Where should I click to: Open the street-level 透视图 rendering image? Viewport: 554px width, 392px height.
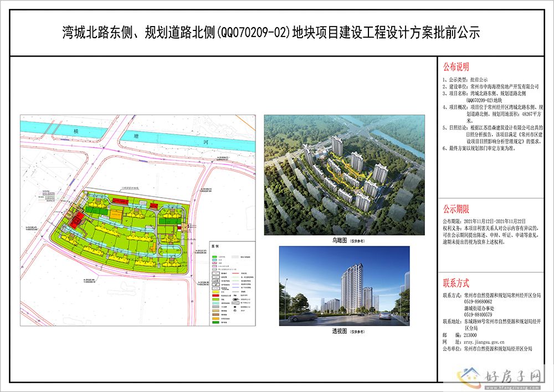point(345,286)
